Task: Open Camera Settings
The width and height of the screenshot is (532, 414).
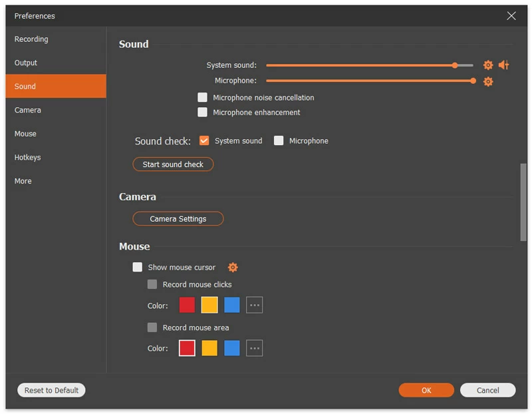Action: click(x=178, y=218)
